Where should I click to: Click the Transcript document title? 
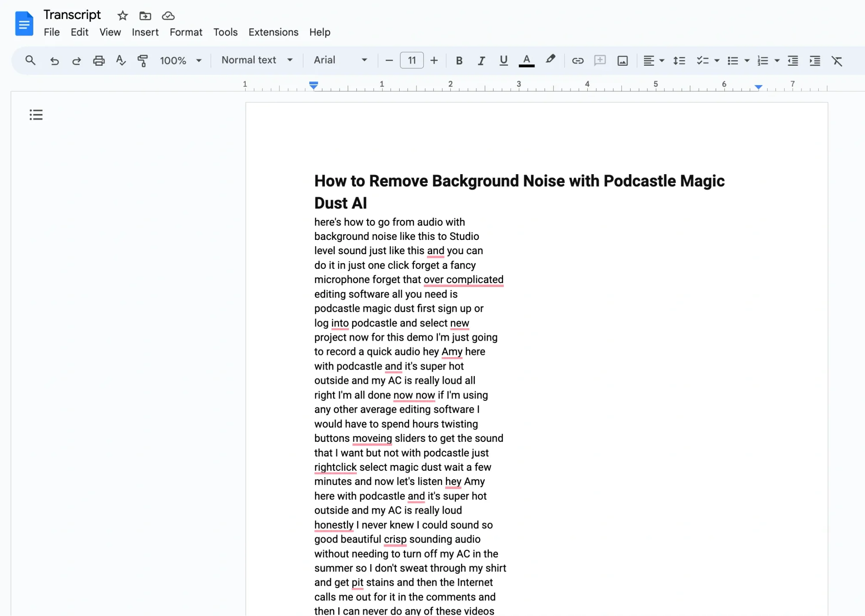[x=72, y=15]
